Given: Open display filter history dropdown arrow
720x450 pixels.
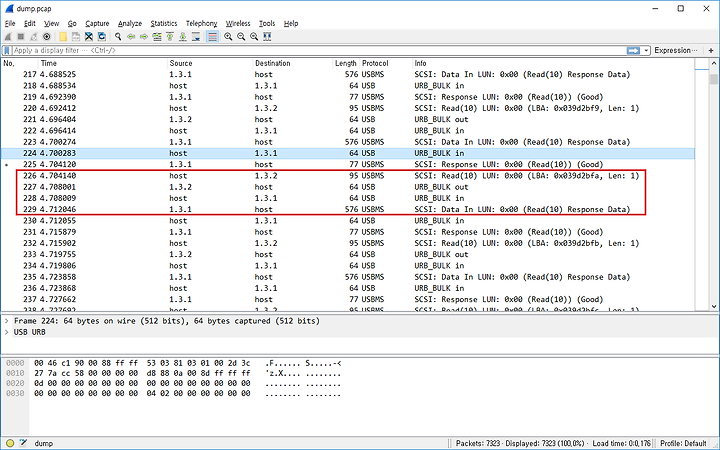Looking at the screenshot, I should 646,51.
